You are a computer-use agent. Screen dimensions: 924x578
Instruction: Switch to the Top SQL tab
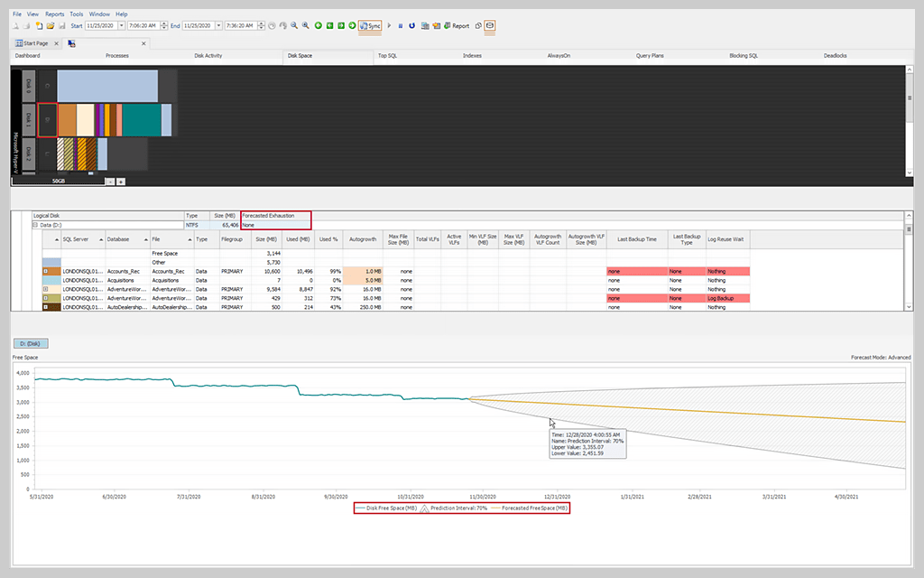[388, 56]
